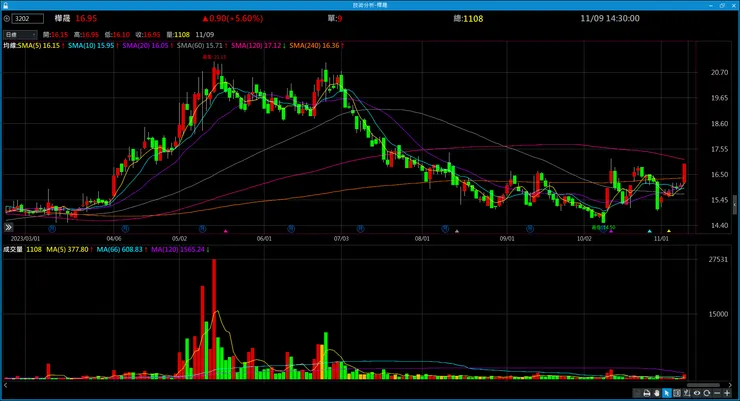Click the 20.70 price axis label
740x401 pixels.
pyautogui.click(x=719, y=73)
